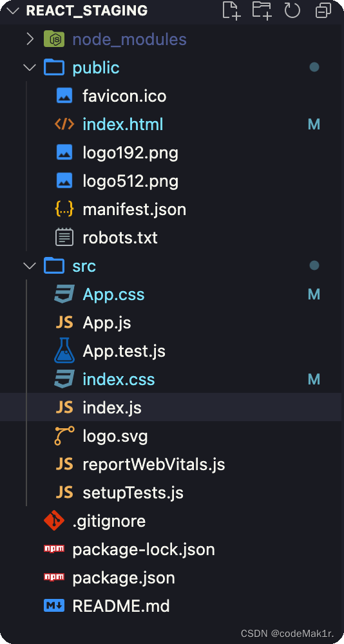Open .gitignore file
The height and width of the screenshot is (644, 344).
109,522
